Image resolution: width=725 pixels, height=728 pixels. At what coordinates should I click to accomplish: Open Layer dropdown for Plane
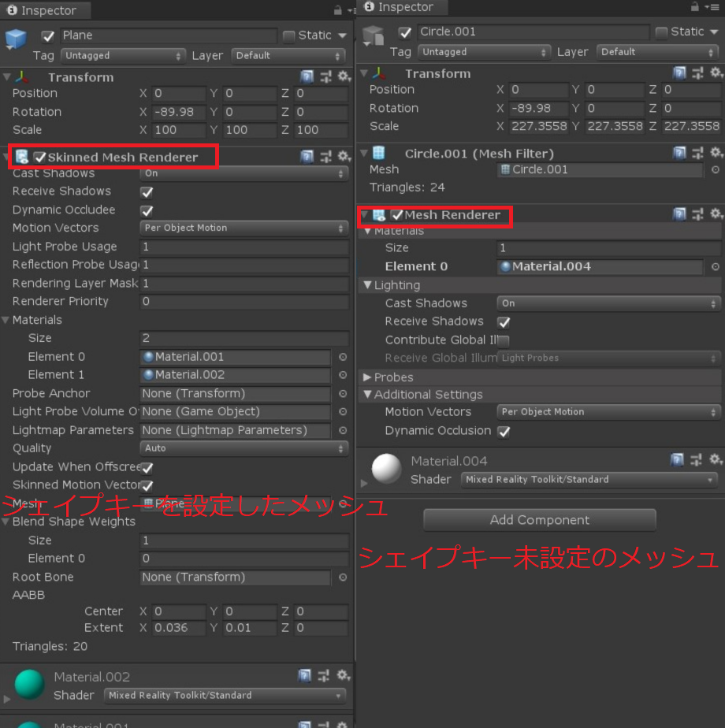(288, 56)
